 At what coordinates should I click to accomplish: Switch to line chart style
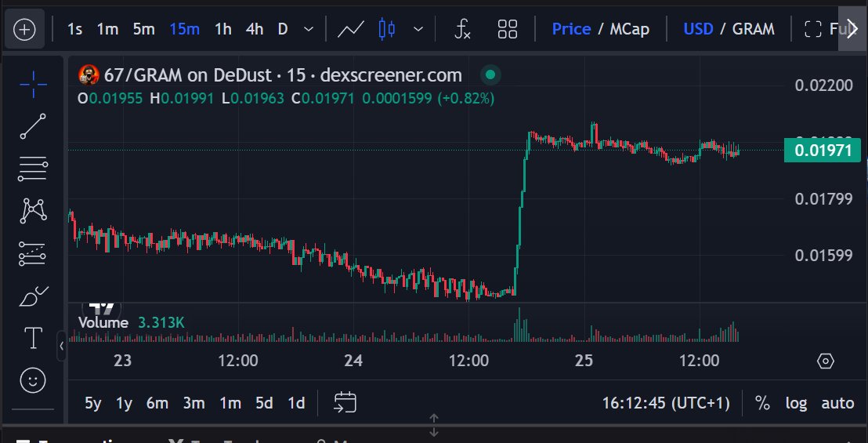tap(351, 29)
